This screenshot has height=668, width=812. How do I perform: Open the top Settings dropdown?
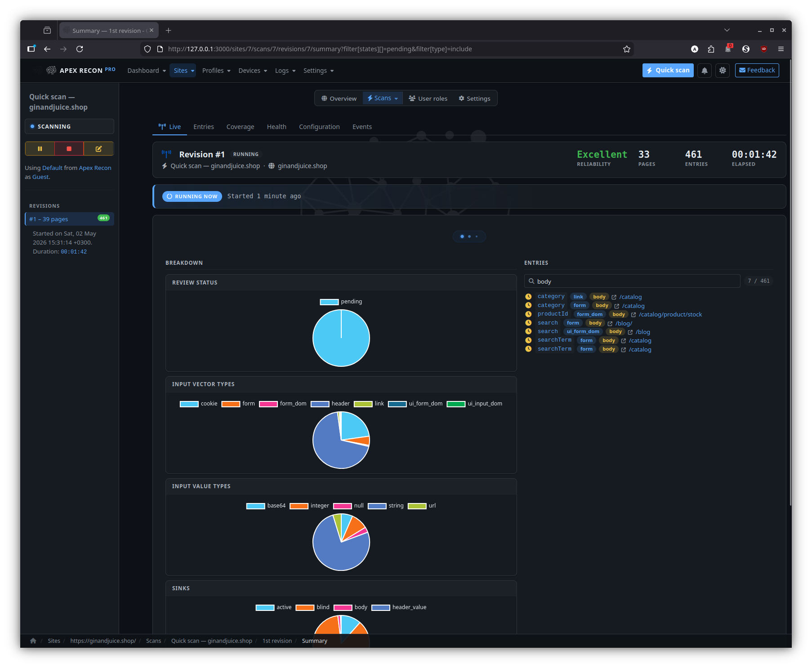pos(318,71)
